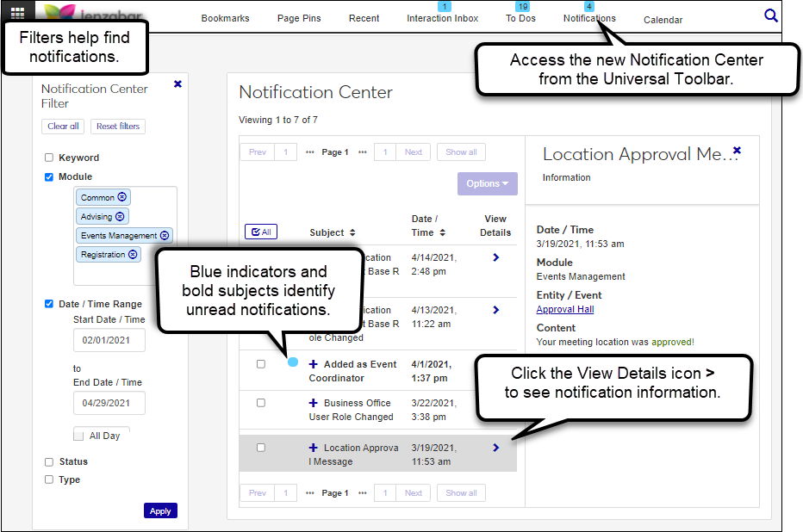803x532 pixels.
Task: Click View Details arrow for Added as Event Coordinator
Action: click(x=495, y=364)
